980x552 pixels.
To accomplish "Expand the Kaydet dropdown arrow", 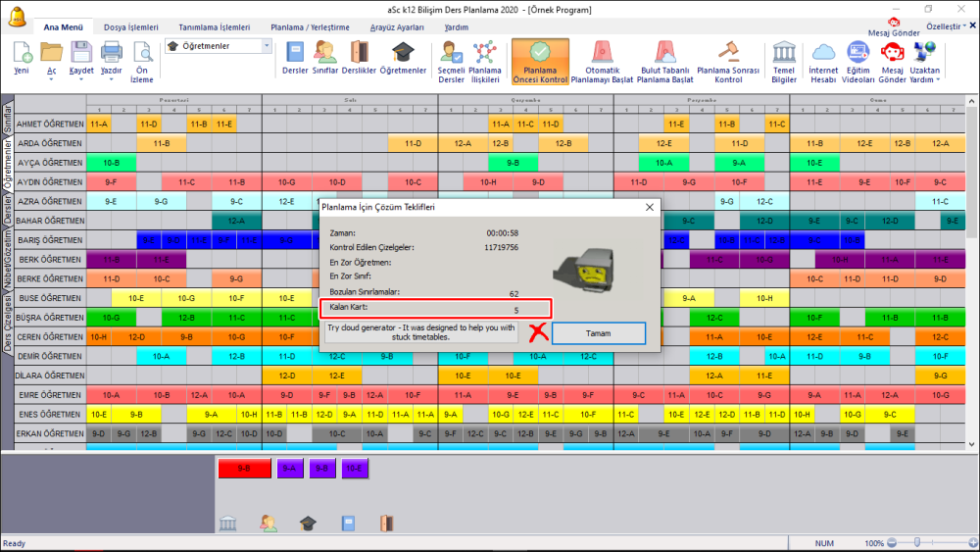I will (x=81, y=79).
